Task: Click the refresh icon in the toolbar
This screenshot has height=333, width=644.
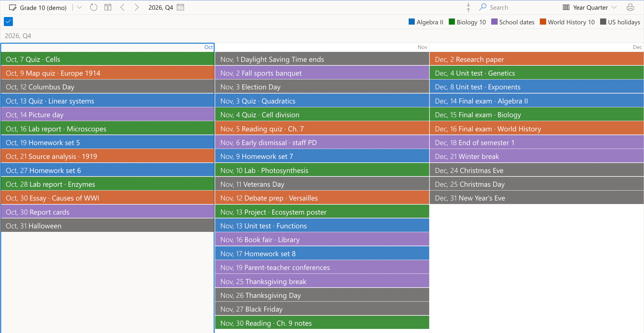Action: [94, 8]
